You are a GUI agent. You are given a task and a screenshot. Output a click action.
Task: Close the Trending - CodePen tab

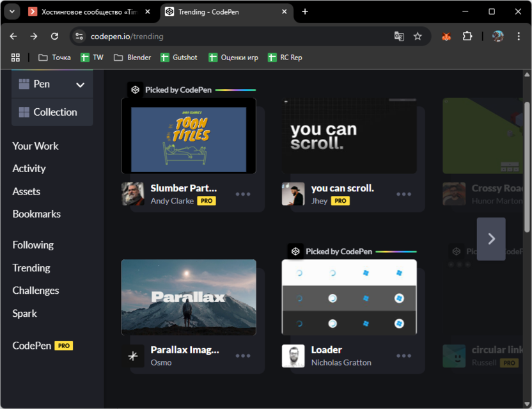pyautogui.click(x=285, y=12)
